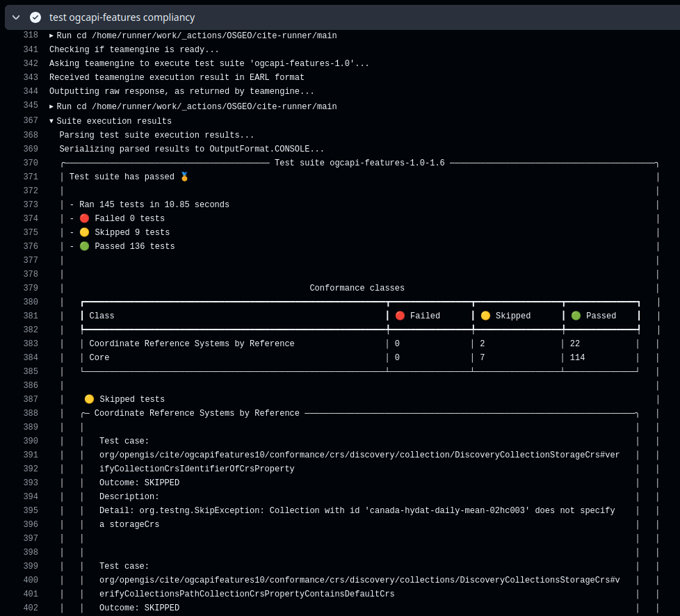Click the 'Conformance classes' table title
This screenshot has width=680, height=616.
357,288
